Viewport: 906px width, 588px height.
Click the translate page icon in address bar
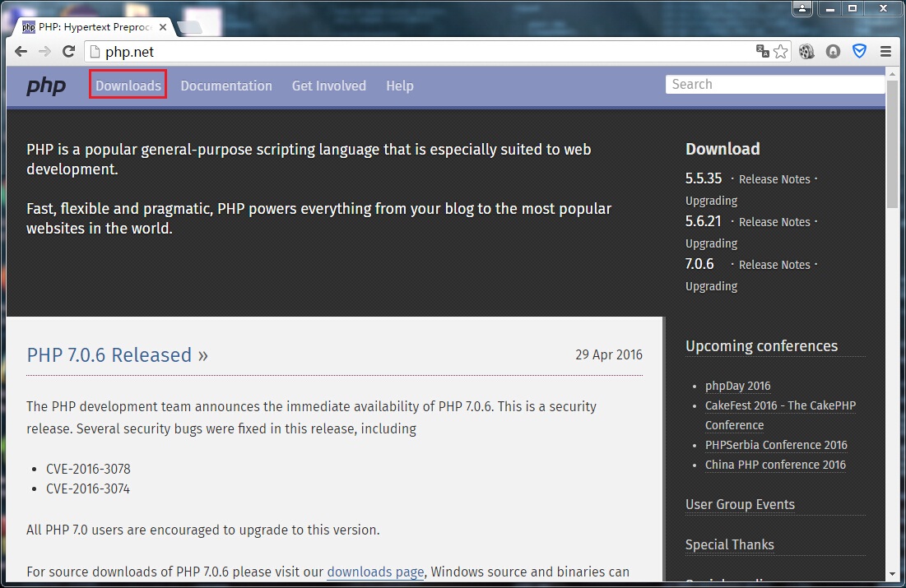[763, 52]
